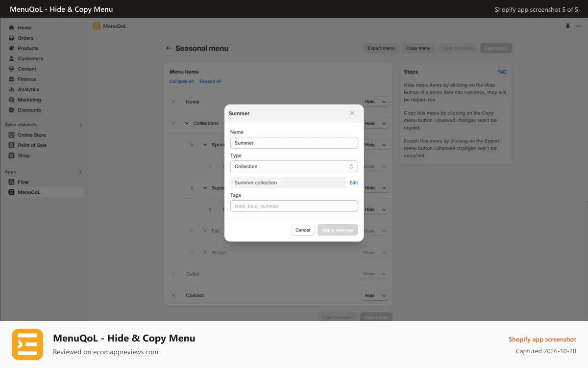This screenshot has width=588, height=368.
Task: Open the three-dot more options menu
Action: 578,26
